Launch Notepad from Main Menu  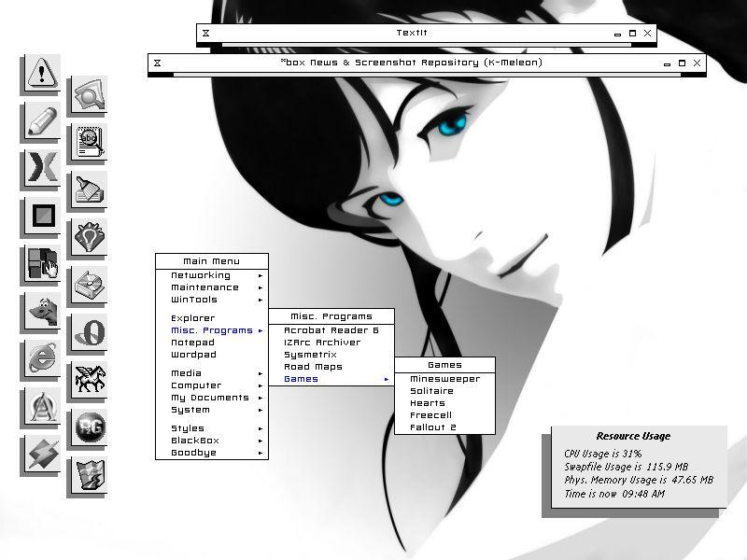click(212, 343)
